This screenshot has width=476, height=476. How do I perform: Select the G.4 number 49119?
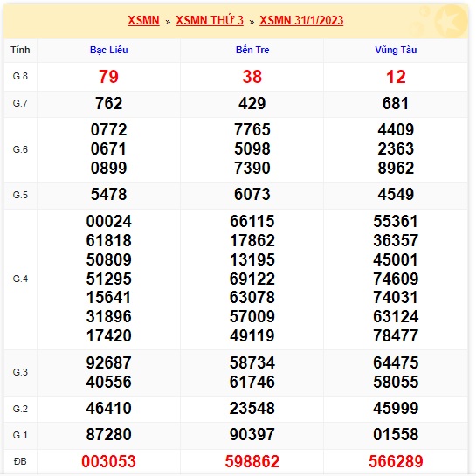[252, 335]
